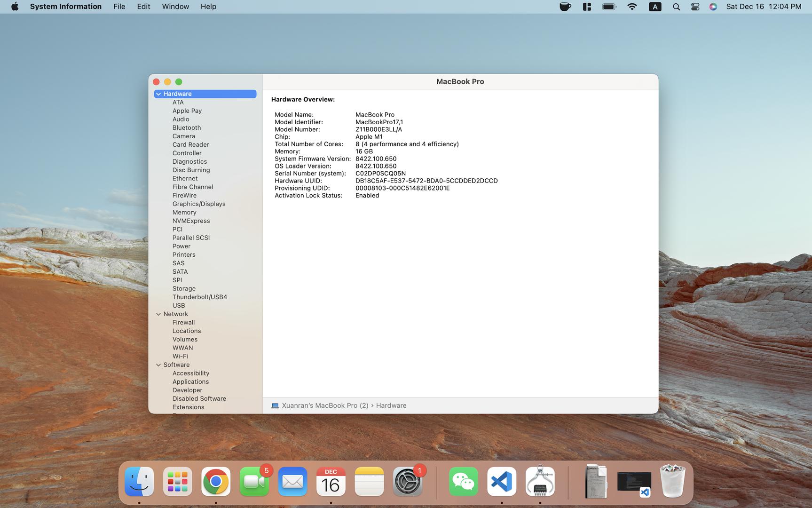Open the Wi-Fi menu bar icon

[x=632, y=7]
